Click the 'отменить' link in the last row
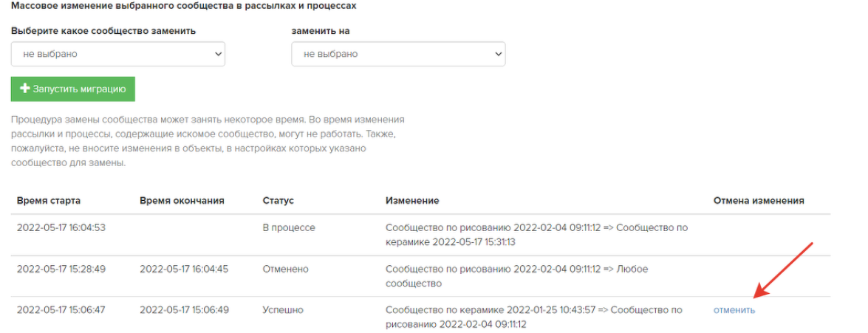The width and height of the screenshot is (868, 333). point(734,310)
